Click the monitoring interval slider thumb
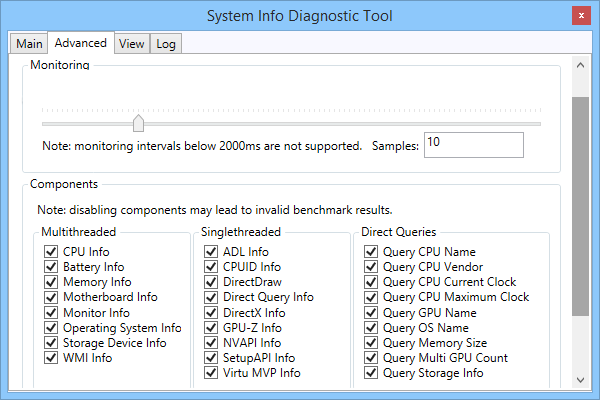This screenshot has width=600, height=400. coord(139,123)
